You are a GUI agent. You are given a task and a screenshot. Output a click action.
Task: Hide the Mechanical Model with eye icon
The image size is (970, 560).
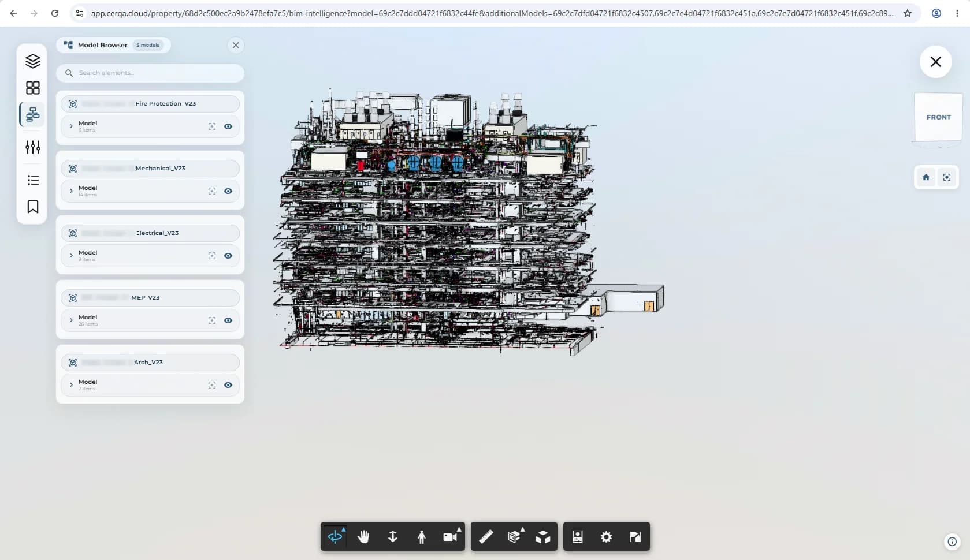[228, 191]
